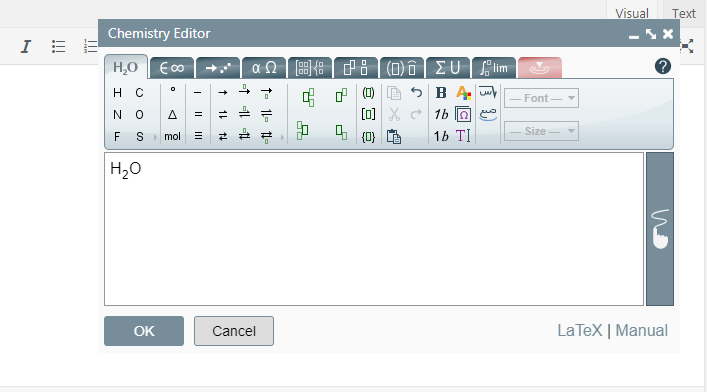707x392 pixels.
Task: Toggle right-to-left Arabic writing mode
Action: [x=488, y=92]
